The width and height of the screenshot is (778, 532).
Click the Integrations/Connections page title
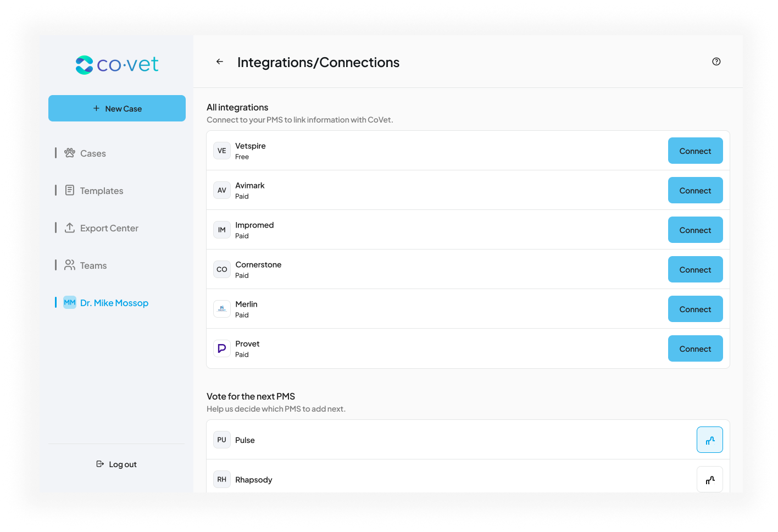tap(318, 62)
